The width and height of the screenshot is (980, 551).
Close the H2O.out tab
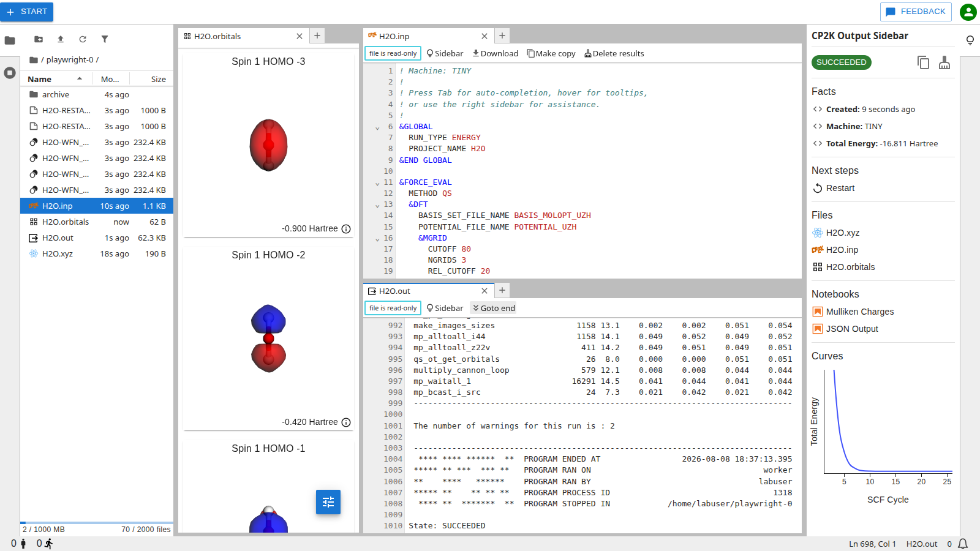(x=484, y=291)
